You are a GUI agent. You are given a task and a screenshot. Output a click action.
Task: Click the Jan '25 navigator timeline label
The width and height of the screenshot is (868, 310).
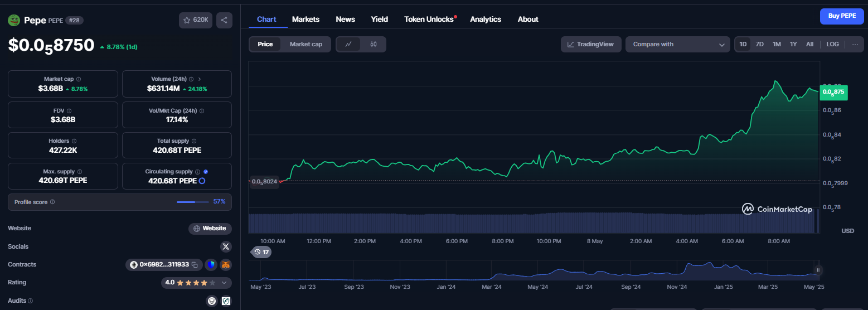pyautogui.click(x=724, y=287)
